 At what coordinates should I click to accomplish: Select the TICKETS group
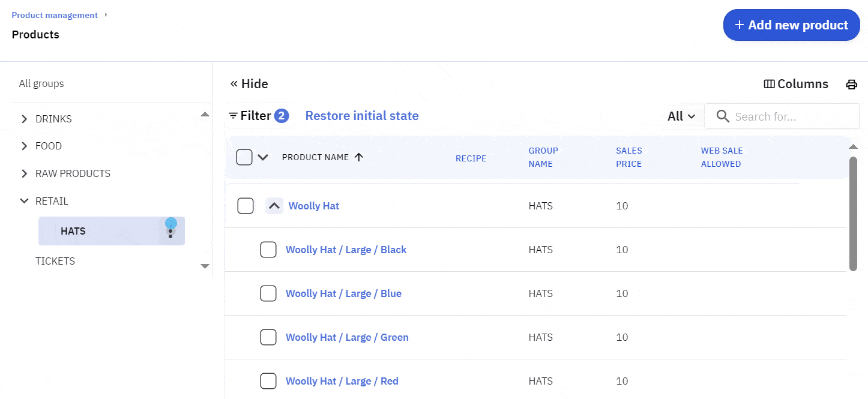[x=55, y=261]
